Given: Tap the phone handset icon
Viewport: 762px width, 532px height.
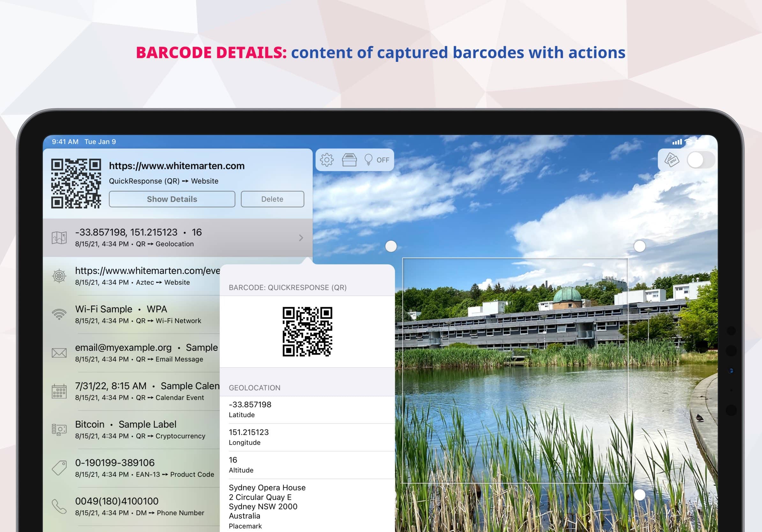Looking at the screenshot, I should pyautogui.click(x=59, y=506).
